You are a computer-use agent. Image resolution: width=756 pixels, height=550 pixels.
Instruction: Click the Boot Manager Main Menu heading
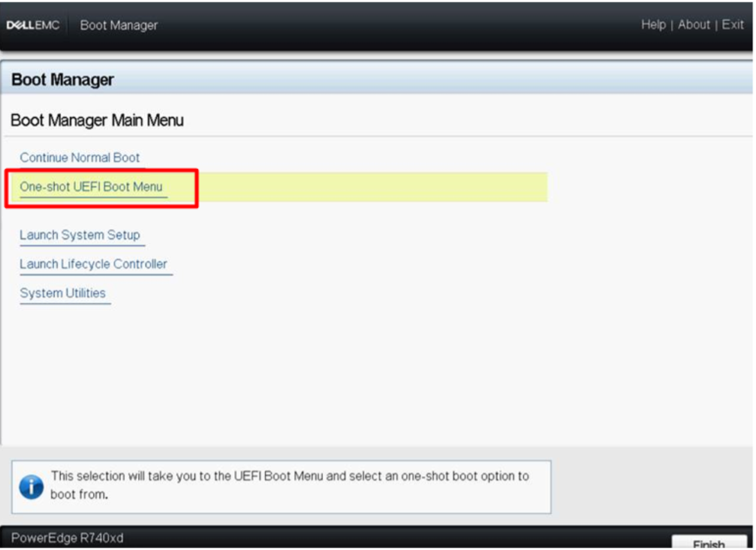coord(97,120)
